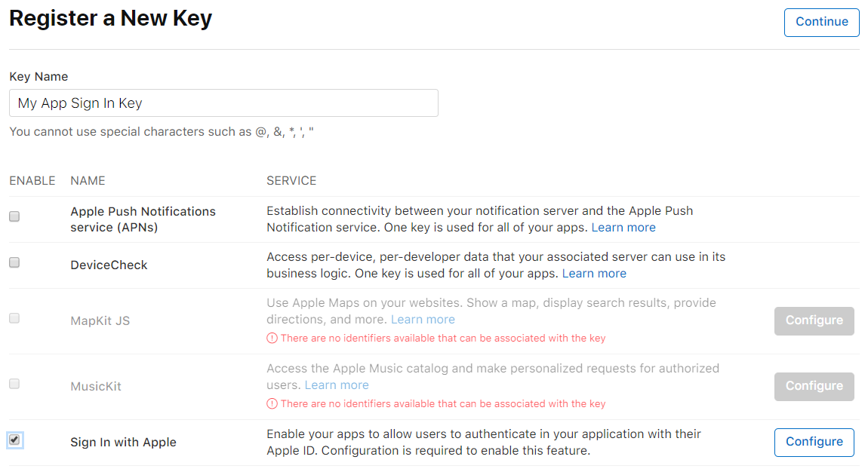
Task: Uncheck the Sign In with Apple checkbox
Action: click(x=14, y=440)
